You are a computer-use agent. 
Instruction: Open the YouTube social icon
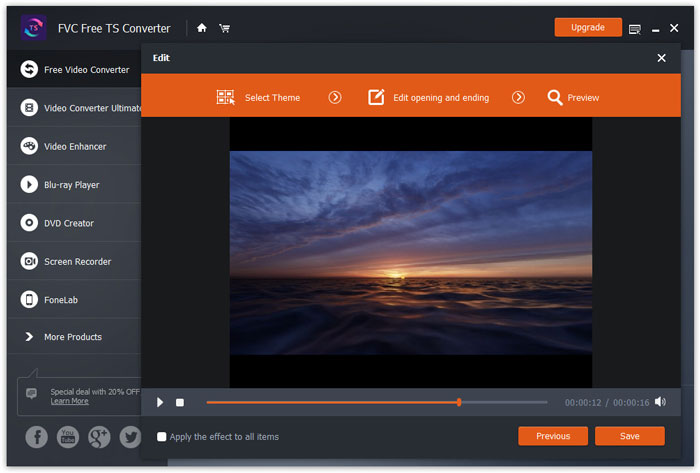coord(68,437)
